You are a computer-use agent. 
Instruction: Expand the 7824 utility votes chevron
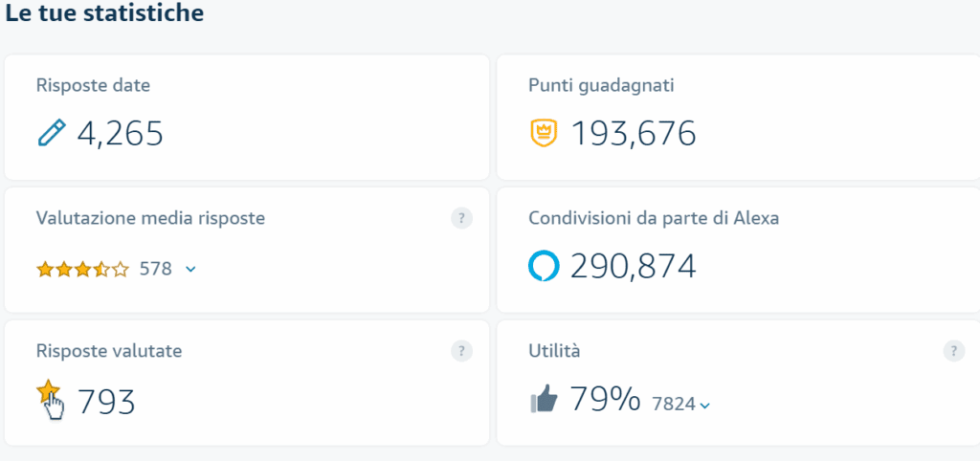705,406
